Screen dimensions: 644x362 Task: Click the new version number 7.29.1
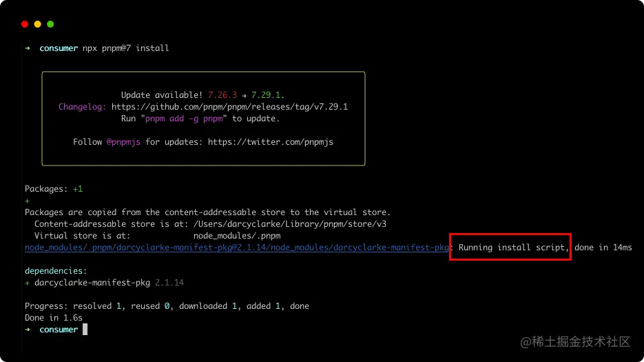pos(266,95)
